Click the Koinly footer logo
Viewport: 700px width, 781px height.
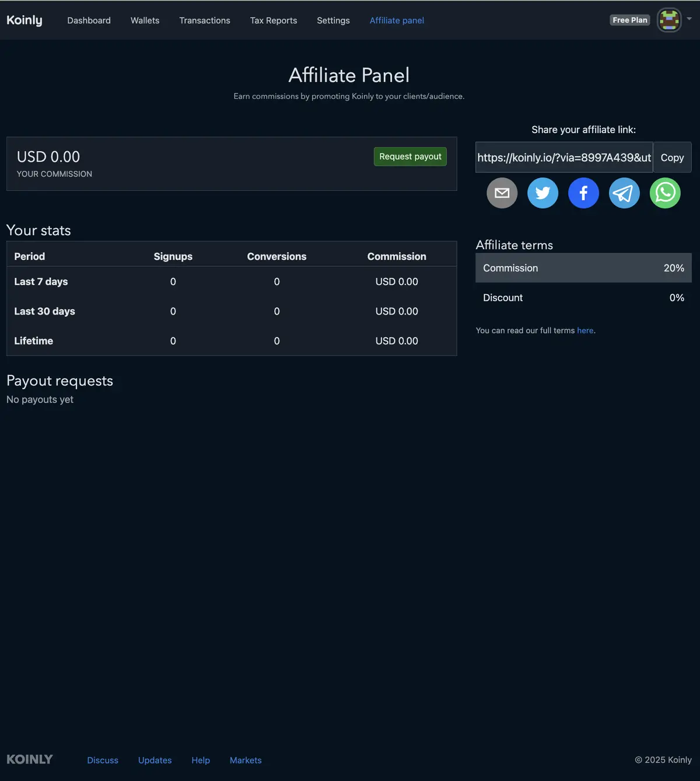click(30, 759)
